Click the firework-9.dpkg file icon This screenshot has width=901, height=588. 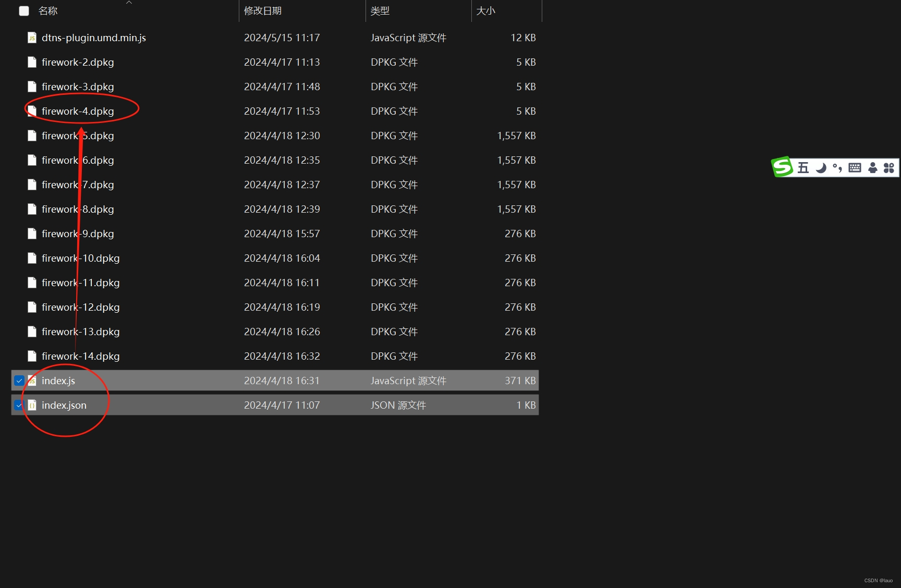(x=32, y=234)
